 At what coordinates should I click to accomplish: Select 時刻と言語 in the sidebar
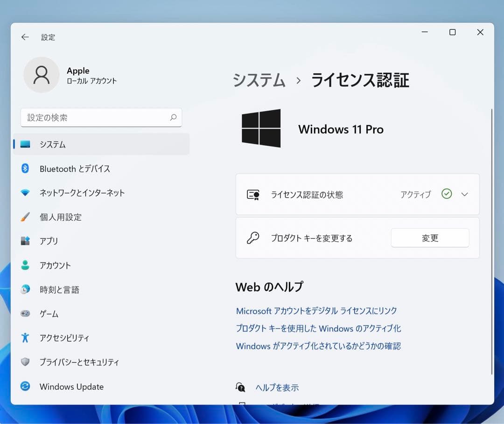59,290
